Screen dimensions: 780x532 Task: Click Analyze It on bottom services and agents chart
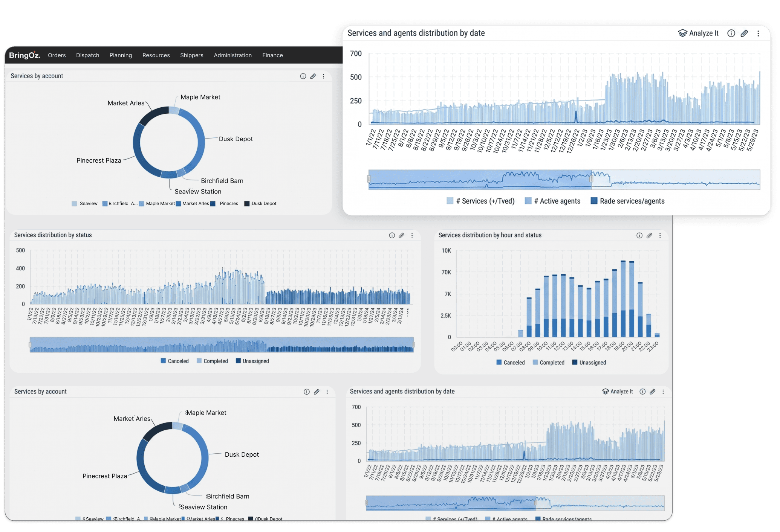(x=618, y=392)
